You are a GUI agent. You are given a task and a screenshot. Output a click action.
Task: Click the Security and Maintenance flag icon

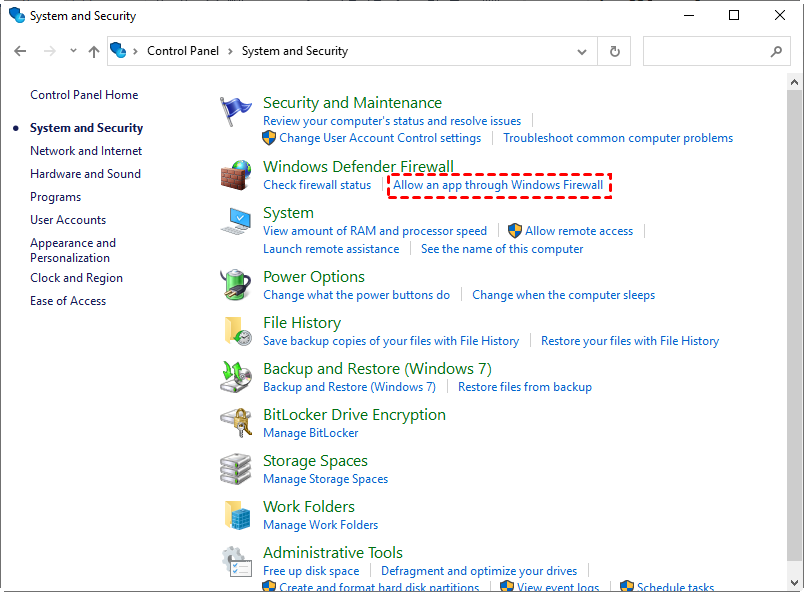pyautogui.click(x=236, y=111)
